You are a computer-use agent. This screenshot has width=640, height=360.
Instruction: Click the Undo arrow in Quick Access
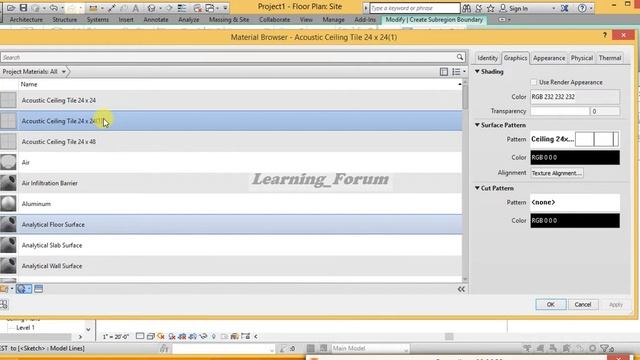click(53, 8)
